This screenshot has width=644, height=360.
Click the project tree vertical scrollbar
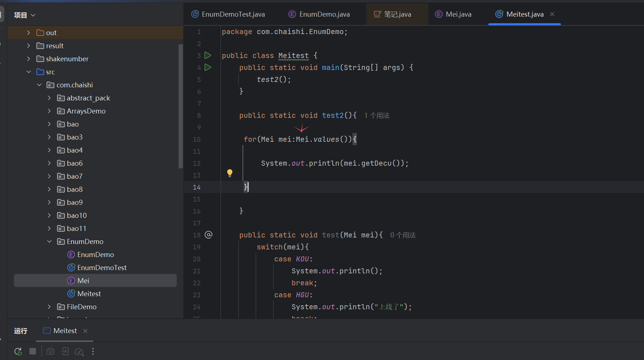(x=180, y=106)
